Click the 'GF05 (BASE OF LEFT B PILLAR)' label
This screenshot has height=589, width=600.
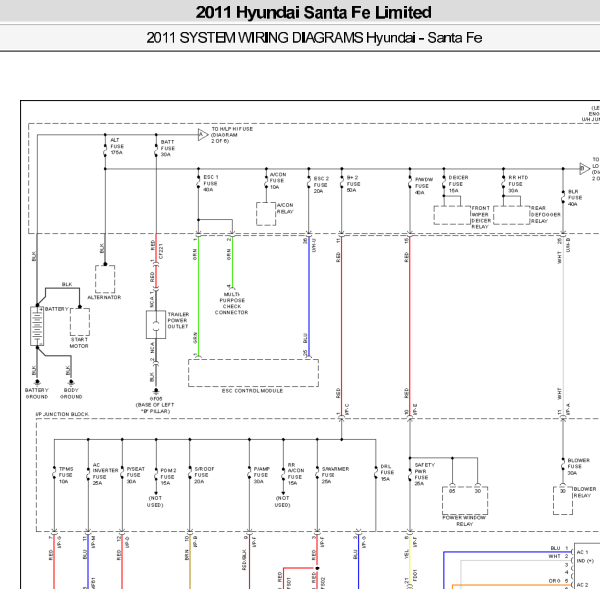155,405
